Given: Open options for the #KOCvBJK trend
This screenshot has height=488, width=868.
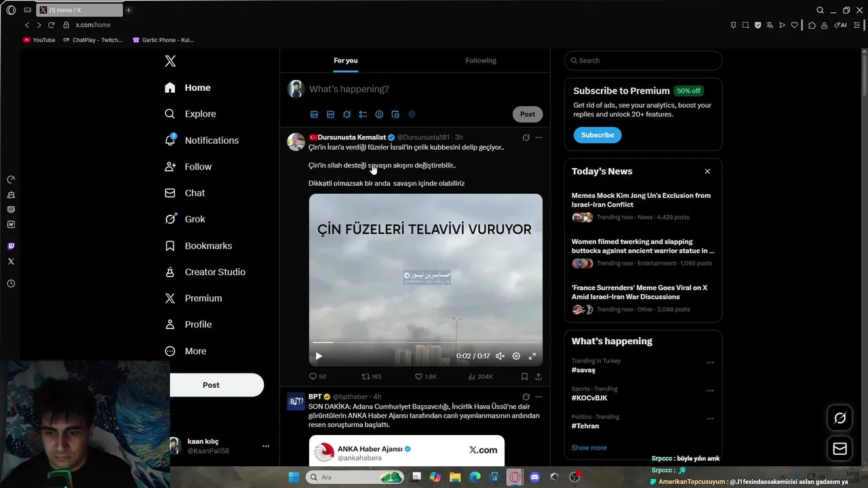Looking at the screenshot, I should tap(710, 390).
